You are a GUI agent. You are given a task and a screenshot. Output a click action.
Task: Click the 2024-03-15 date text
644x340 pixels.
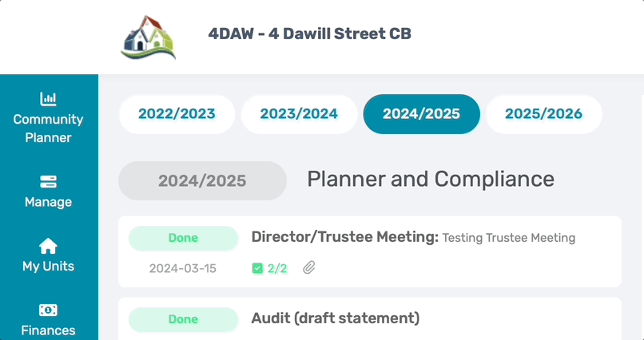183,269
